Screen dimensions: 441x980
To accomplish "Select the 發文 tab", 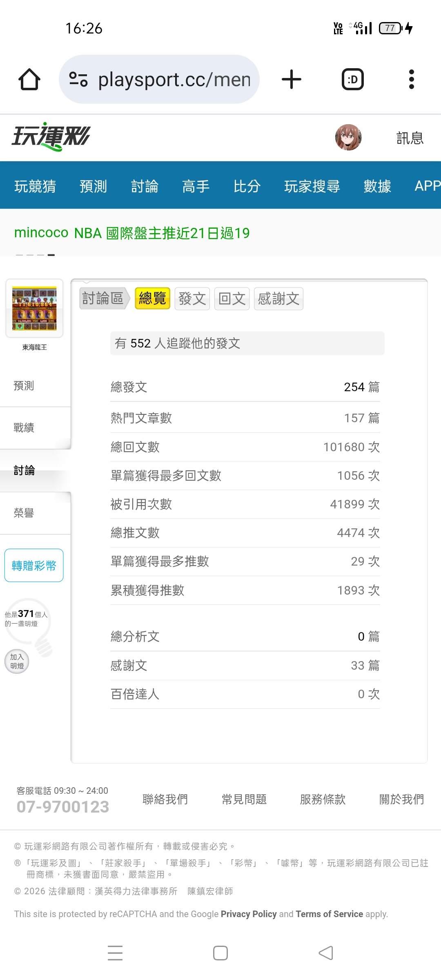I will (x=192, y=298).
